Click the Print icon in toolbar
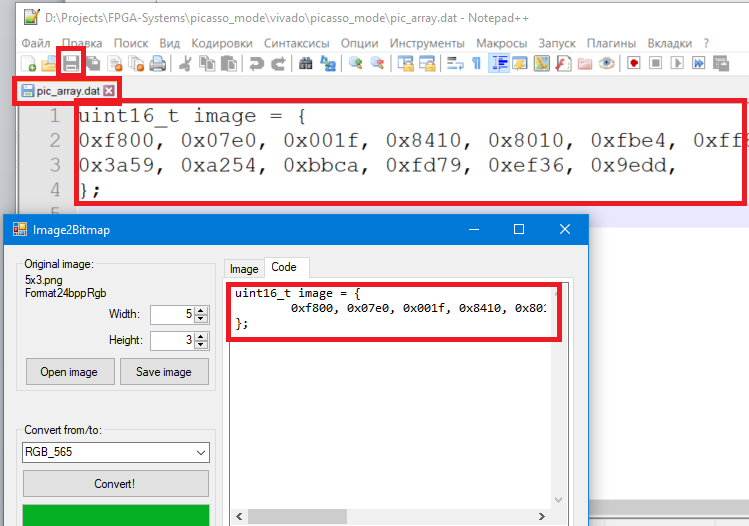The image size is (749, 526). [x=158, y=63]
